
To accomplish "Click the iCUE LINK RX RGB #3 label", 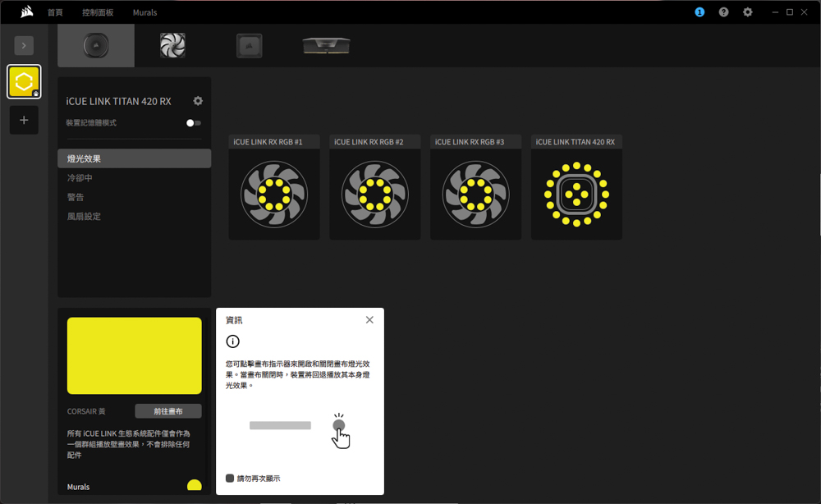I will (x=470, y=142).
